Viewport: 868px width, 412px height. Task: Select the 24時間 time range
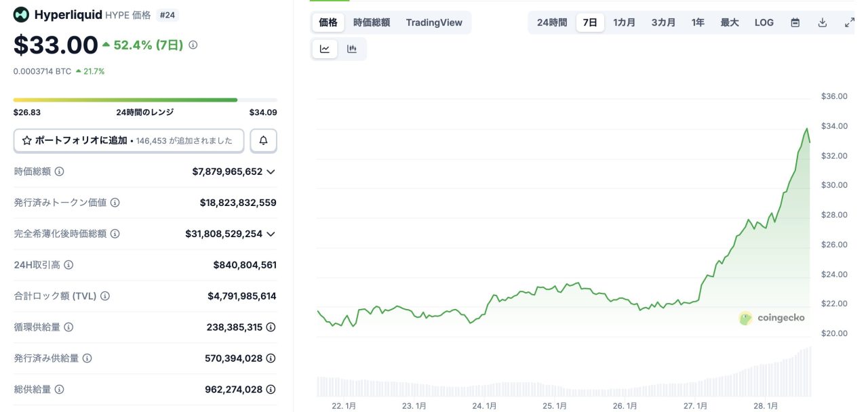click(552, 22)
